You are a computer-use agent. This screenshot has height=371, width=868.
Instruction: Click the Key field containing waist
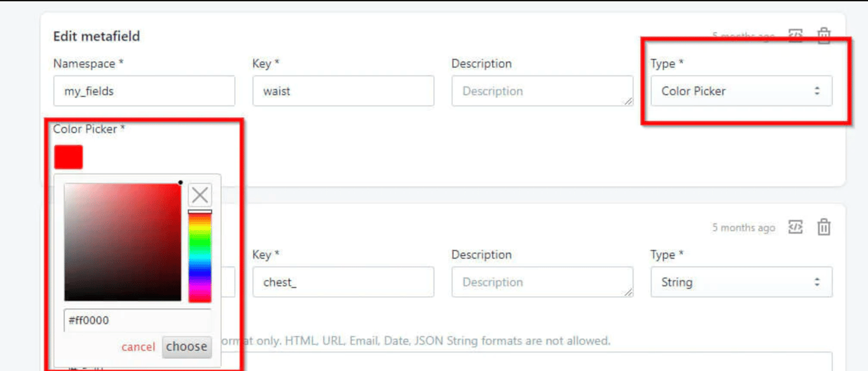(343, 91)
